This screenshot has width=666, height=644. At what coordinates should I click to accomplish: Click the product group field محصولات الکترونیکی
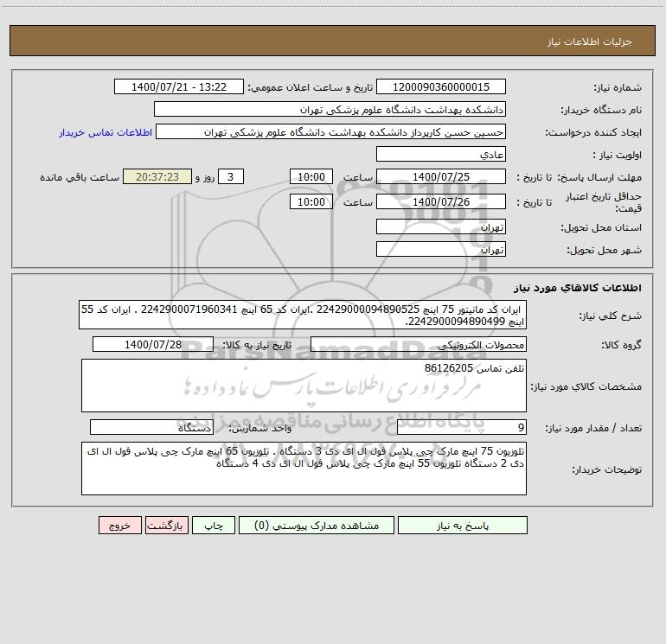coord(419,344)
